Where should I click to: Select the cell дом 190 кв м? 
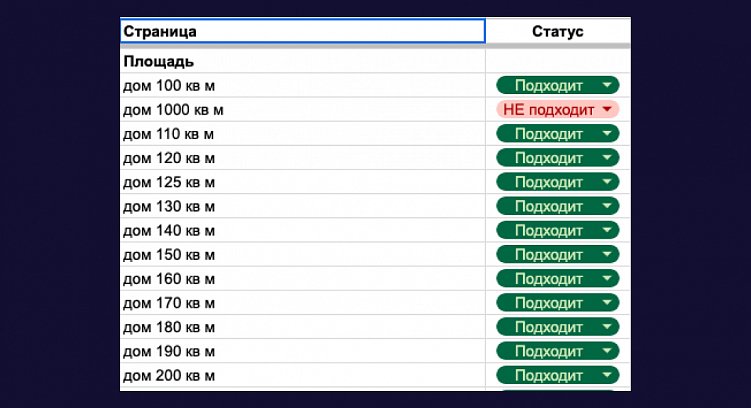click(x=303, y=351)
